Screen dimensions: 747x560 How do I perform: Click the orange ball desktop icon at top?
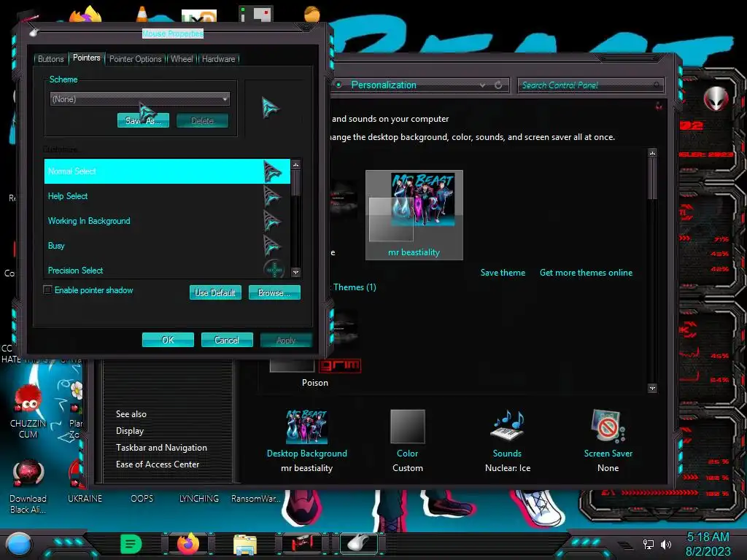pos(312,14)
